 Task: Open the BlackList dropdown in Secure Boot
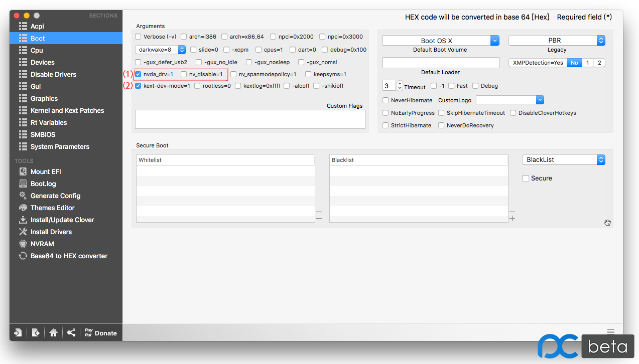tap(564, 159)
